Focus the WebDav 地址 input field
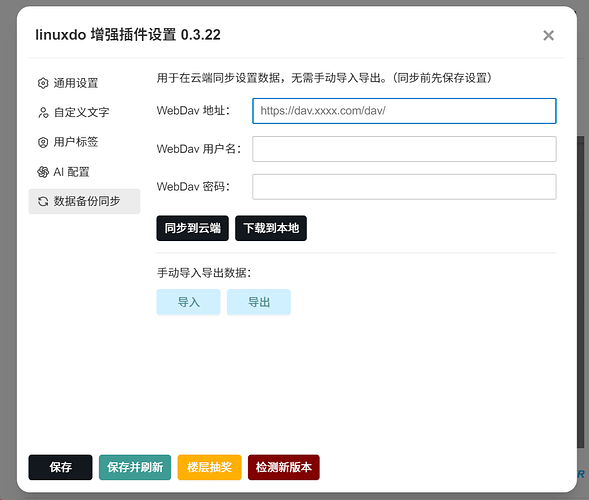The height and width of the screenshot is (500, 589). pyautogui.click(x=404, y=111)
